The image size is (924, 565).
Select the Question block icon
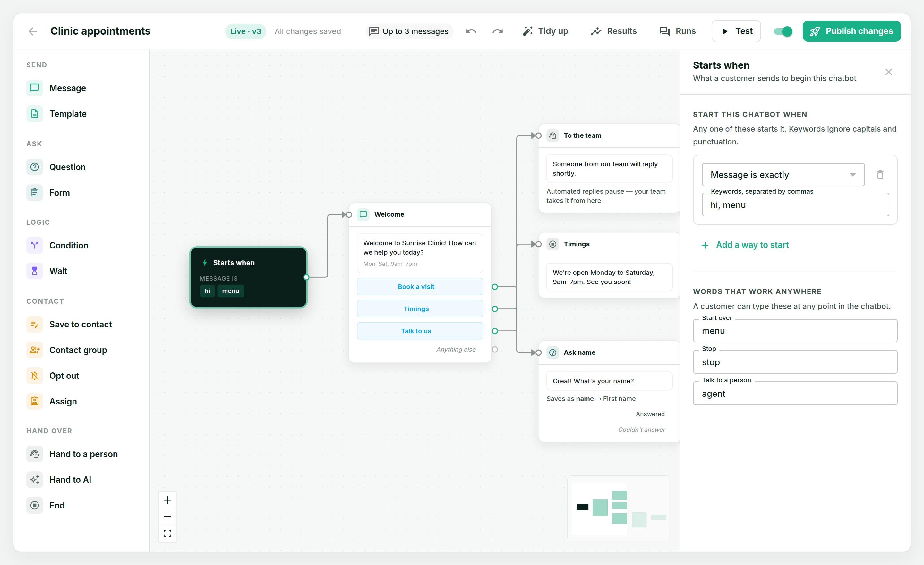35,167
